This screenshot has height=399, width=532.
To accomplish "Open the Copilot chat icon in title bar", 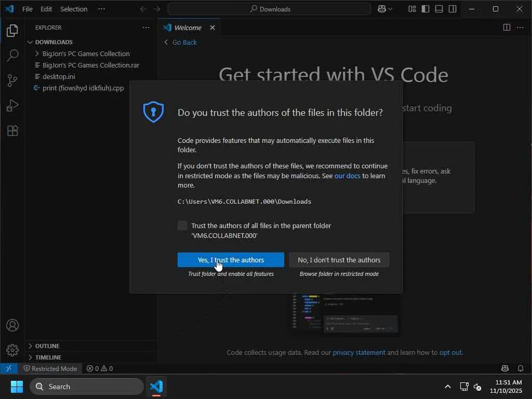I will (x=382, y=9).
